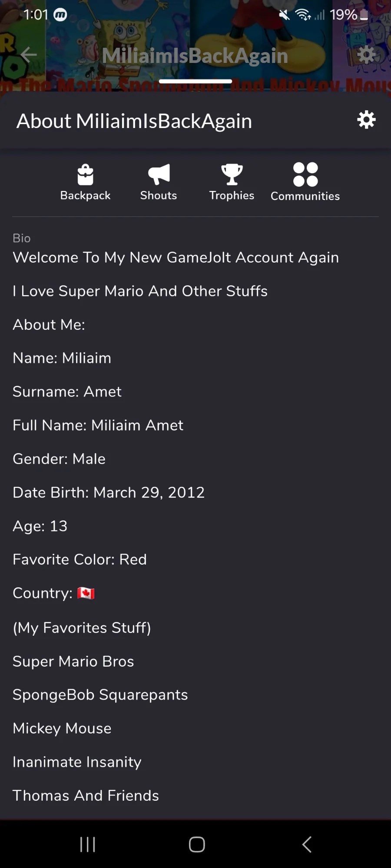Tap the settings gear beside About MiliaimIsBackAgain
The height and width of the screenshot is (868, 391).
366,119
